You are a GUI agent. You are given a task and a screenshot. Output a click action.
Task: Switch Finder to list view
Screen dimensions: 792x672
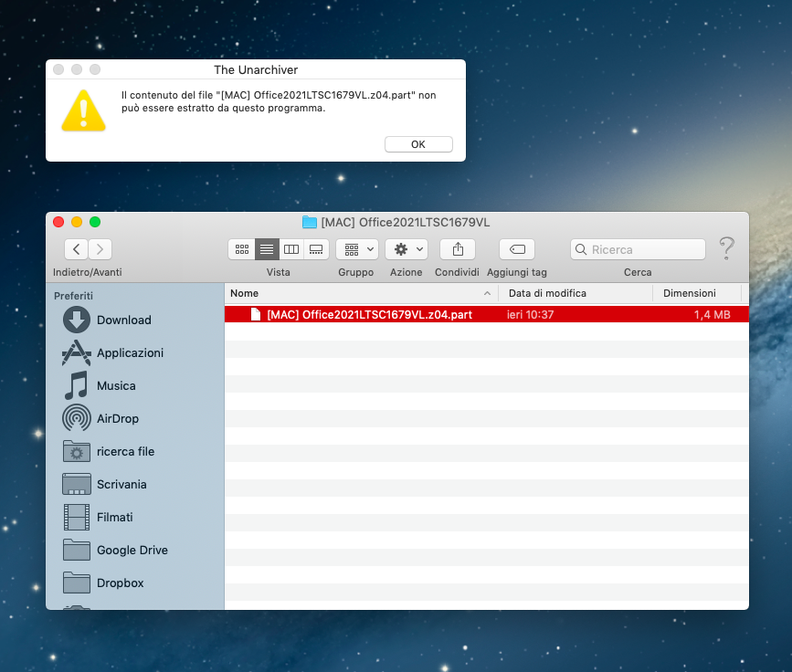267,249
